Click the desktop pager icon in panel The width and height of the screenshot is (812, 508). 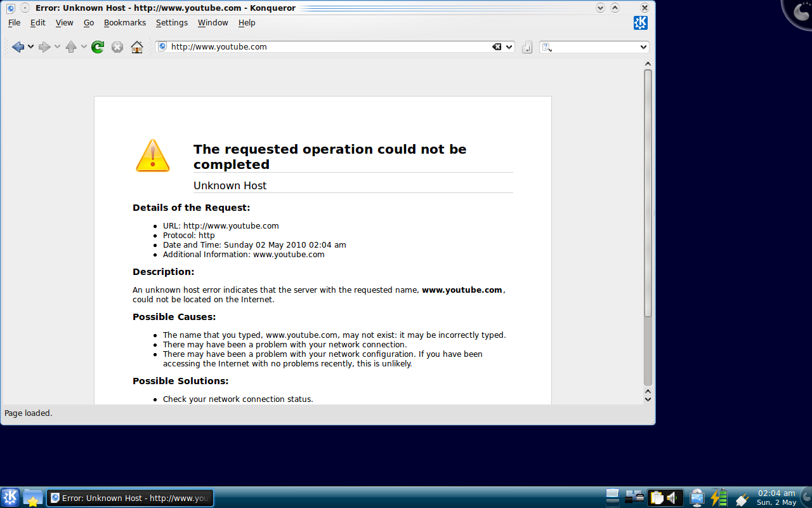(612, 497)
